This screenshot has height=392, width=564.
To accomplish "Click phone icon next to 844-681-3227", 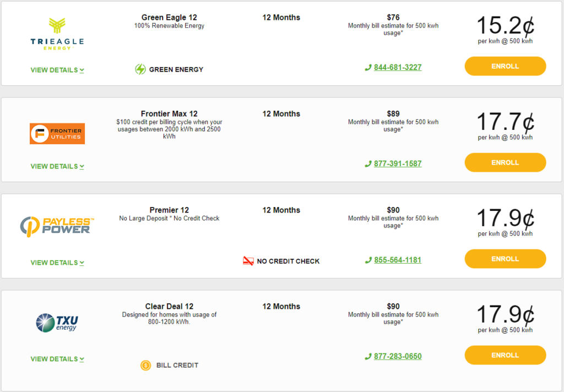I will (368, 68).
